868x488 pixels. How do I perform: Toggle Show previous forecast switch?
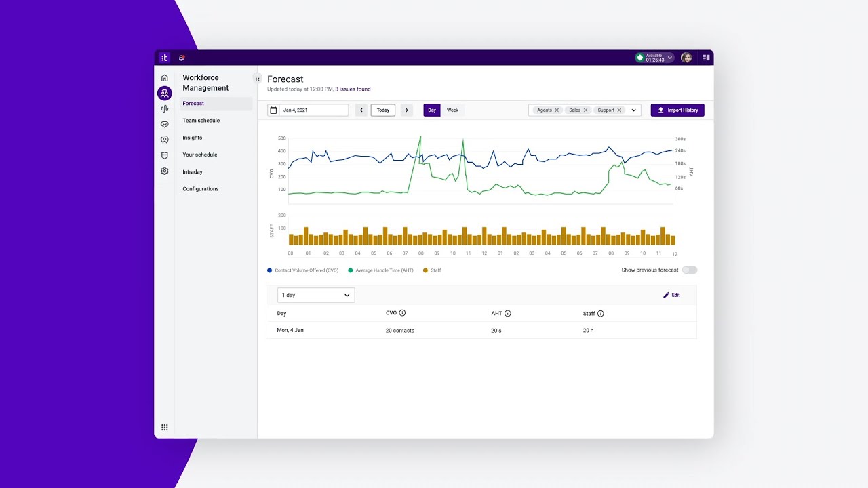pos(690,270)
